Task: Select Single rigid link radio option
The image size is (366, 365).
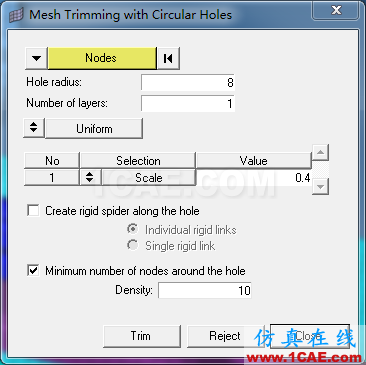Action: pos(133,246)
